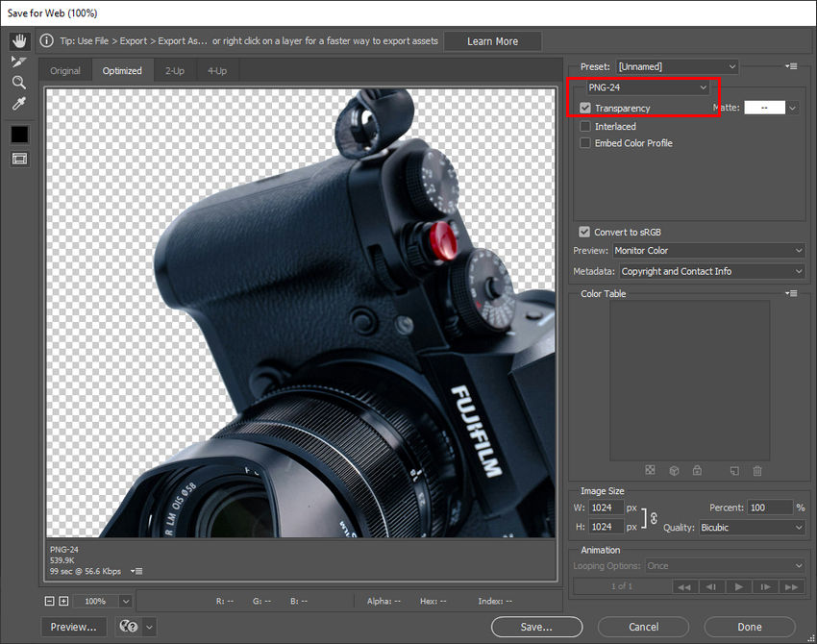This screenshot has height=644, width=817.
Task: Uncheck Convert to sRGB
Action: (x=584, y=232)
